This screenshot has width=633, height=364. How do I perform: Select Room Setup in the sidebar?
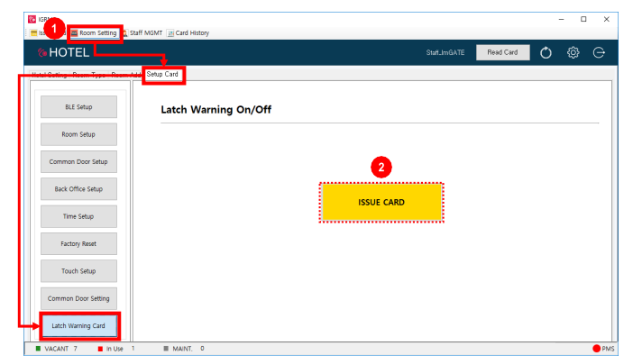[78, 134]
